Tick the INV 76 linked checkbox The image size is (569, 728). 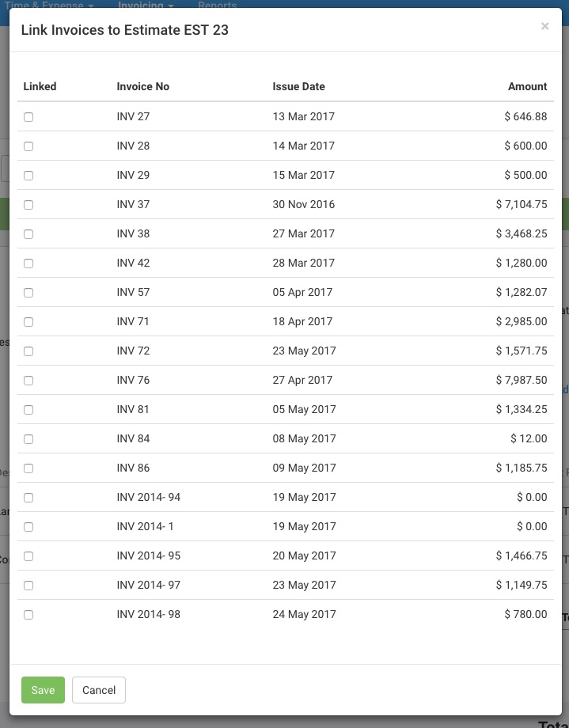coord(28,381)
